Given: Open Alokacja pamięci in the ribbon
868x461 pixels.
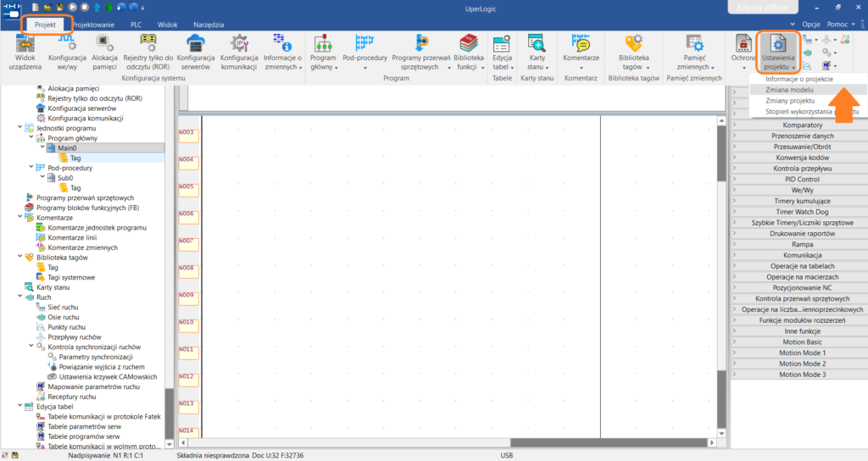Looking at the screenshot, I should coord(104,52).
